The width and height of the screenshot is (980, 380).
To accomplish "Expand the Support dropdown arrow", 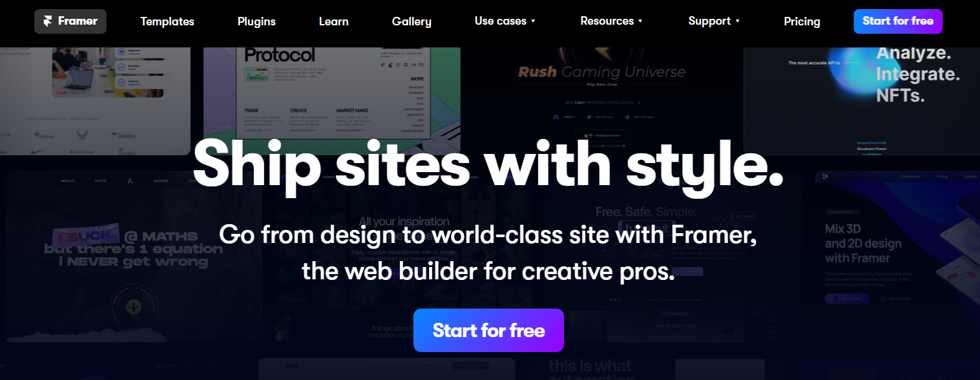I will click(737, 21).
